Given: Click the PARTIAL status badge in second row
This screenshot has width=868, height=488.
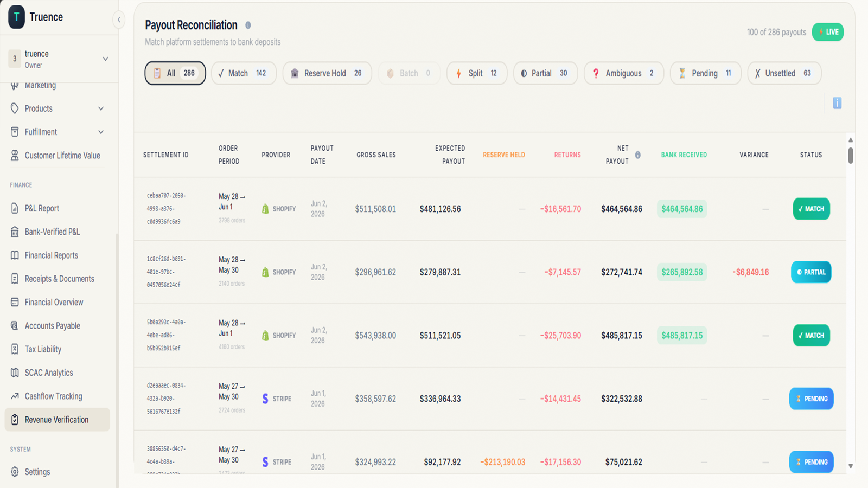Looking at the screenshot, I should click(811, 272).
